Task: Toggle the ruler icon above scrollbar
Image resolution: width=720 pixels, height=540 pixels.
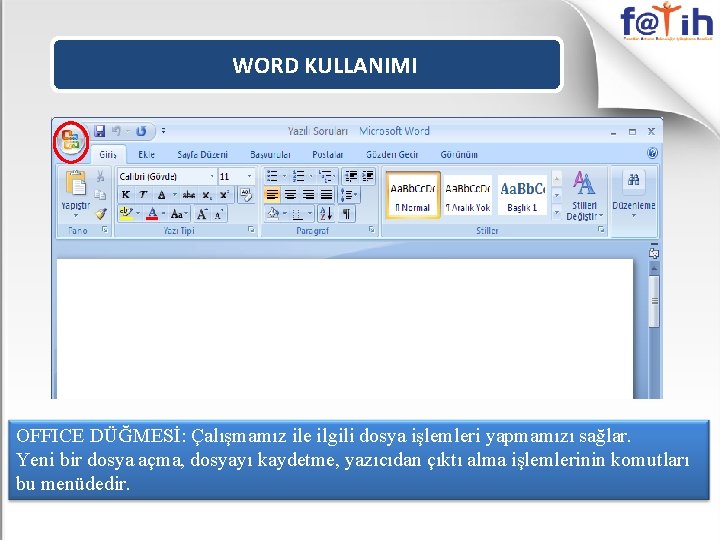Action: [654, 253]
